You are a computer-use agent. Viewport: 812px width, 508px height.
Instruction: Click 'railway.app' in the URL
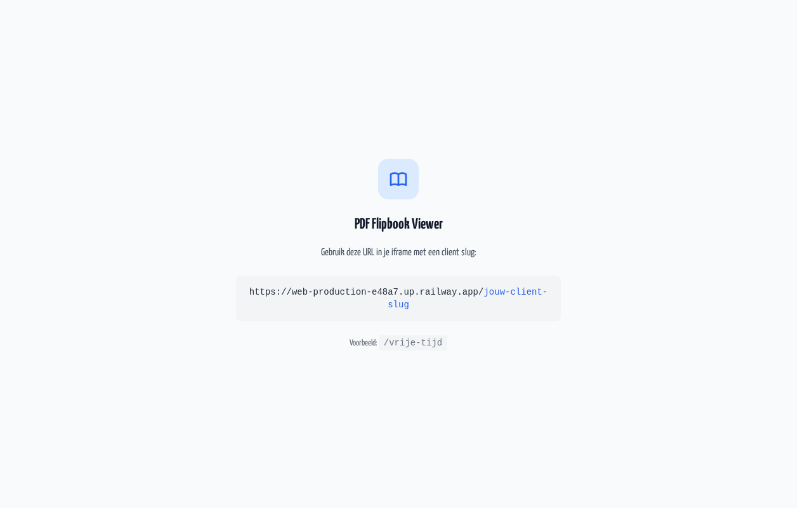click(449, 292)
